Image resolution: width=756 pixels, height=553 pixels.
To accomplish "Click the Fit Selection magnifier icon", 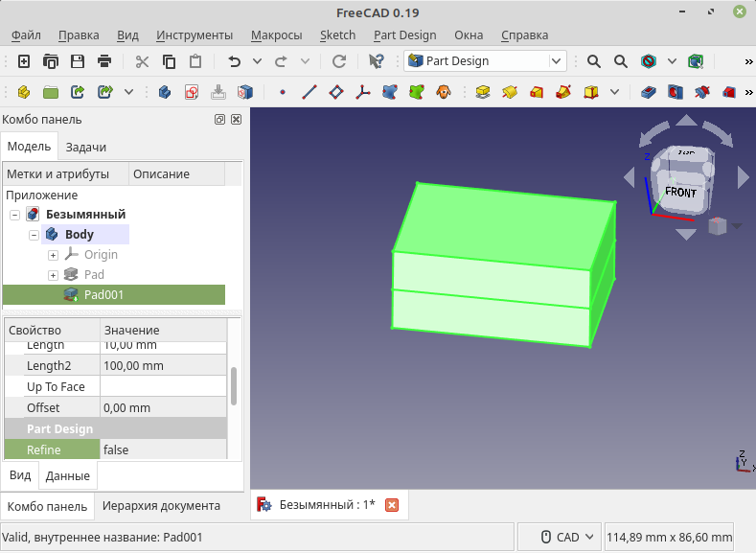I will (x=621, y=61).
